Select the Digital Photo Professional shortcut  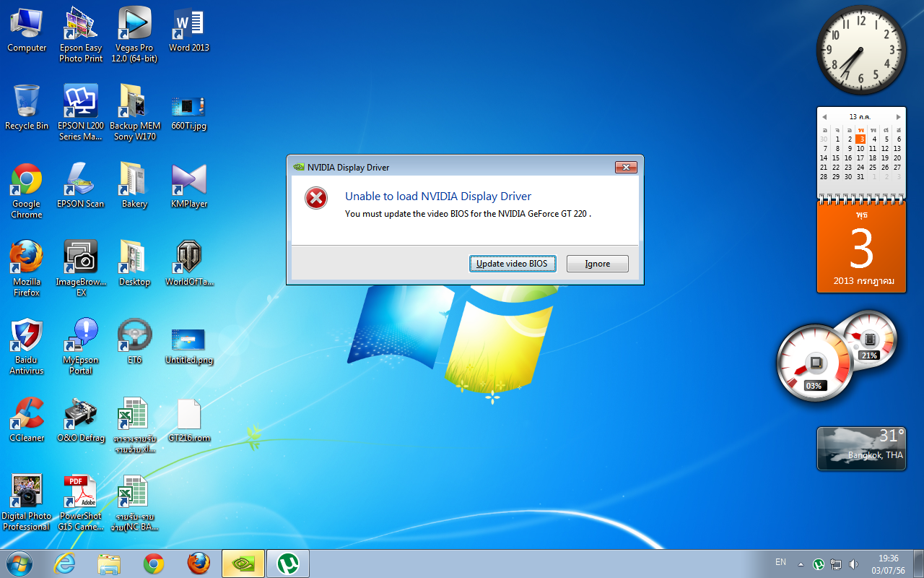[27, 503]
